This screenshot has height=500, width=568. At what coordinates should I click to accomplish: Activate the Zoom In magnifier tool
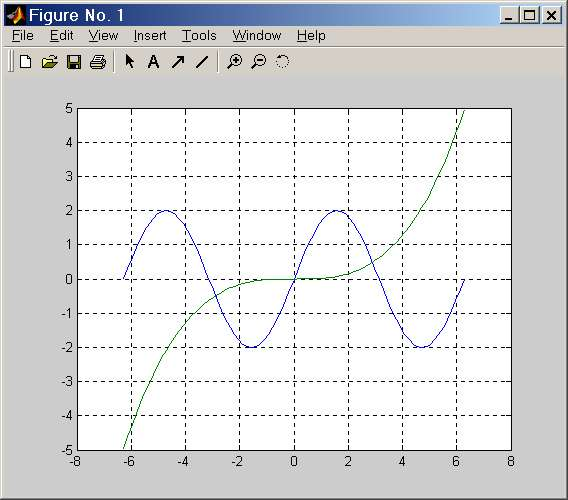point(234,62)
